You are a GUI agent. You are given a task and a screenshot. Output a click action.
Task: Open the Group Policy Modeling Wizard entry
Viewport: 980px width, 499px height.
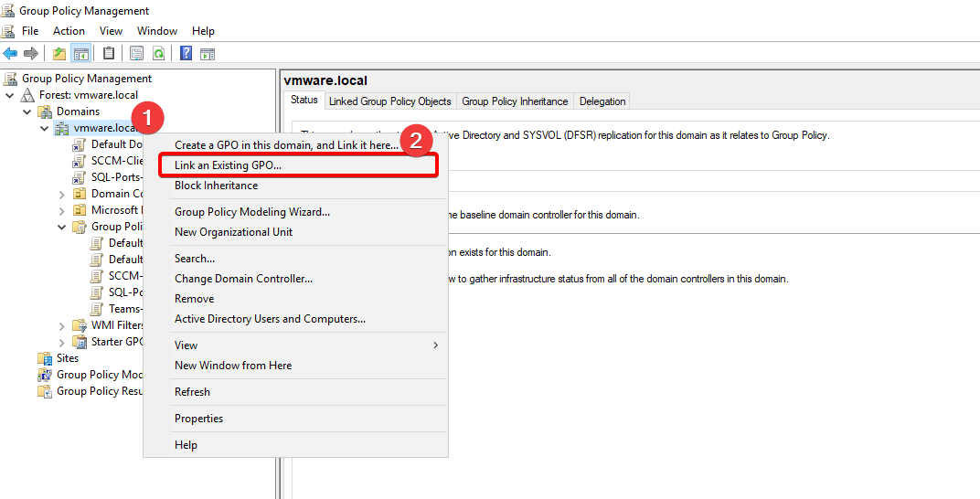click(x=252, y=212)
